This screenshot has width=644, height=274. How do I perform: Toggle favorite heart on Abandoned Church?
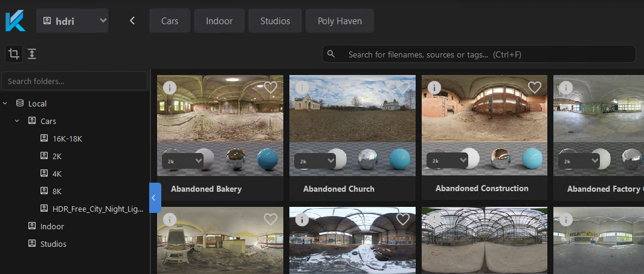tap(402, 88)
